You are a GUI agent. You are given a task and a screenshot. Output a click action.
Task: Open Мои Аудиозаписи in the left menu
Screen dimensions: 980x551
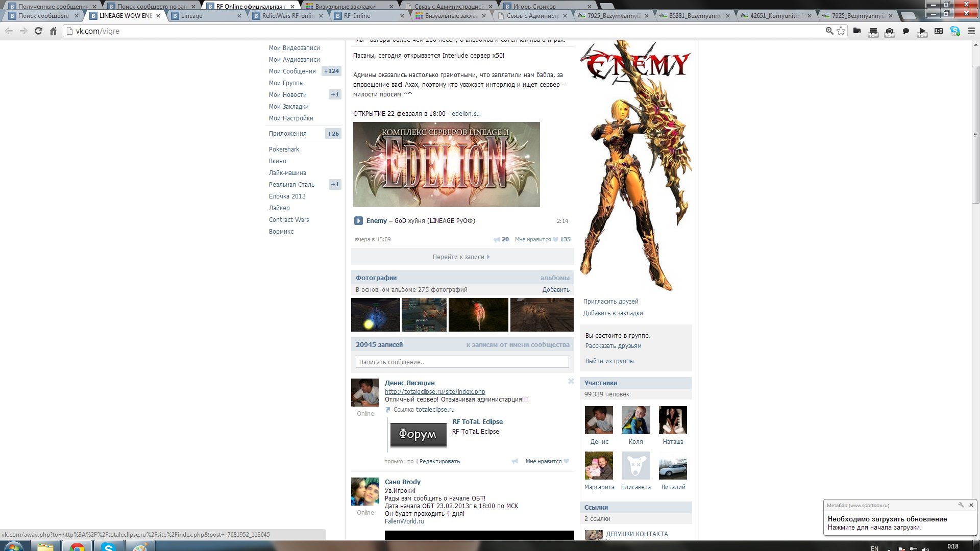point(295,60)
